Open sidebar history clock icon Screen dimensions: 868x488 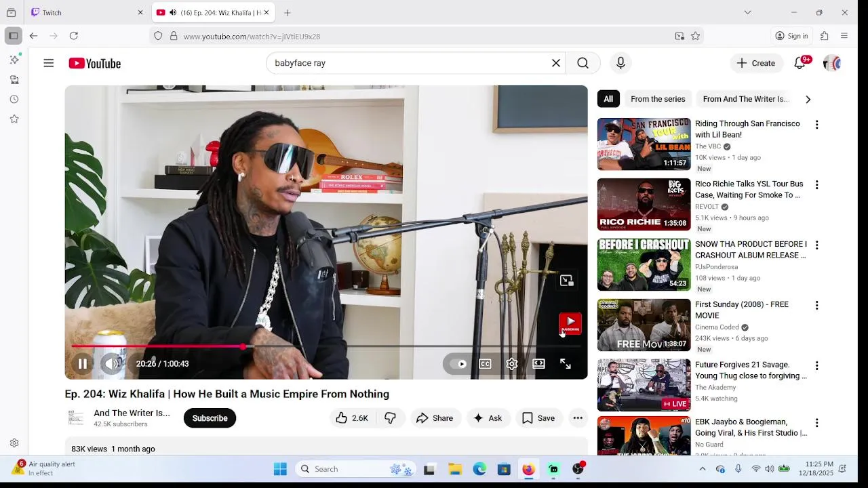14,100
